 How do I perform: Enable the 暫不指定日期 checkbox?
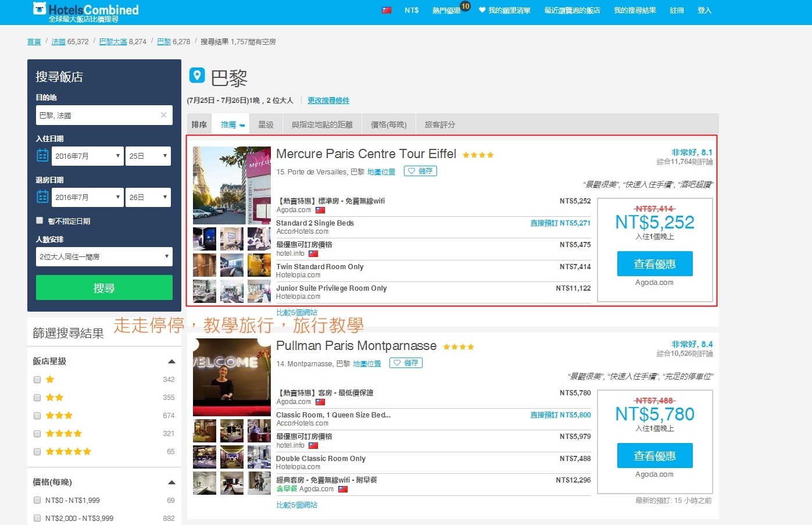click(x=40, y=220)
